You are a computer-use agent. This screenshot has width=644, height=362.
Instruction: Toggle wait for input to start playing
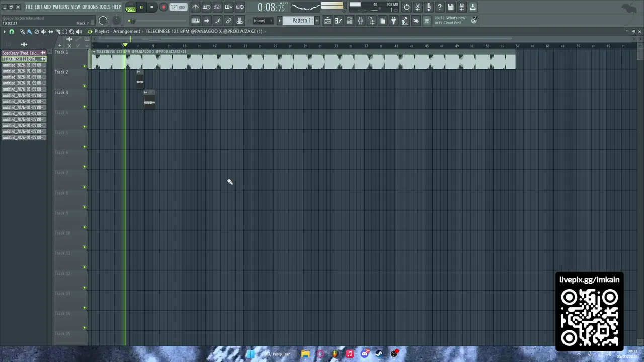(206, 7)
